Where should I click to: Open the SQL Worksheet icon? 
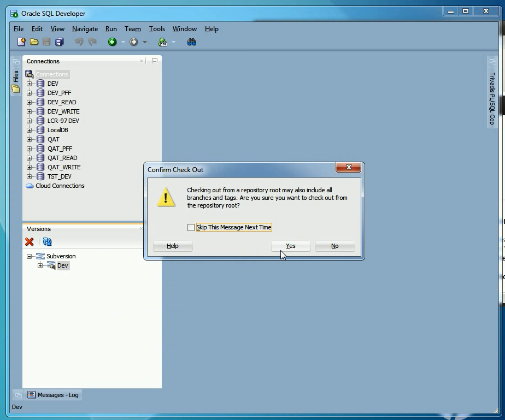[x=163, y=42]
